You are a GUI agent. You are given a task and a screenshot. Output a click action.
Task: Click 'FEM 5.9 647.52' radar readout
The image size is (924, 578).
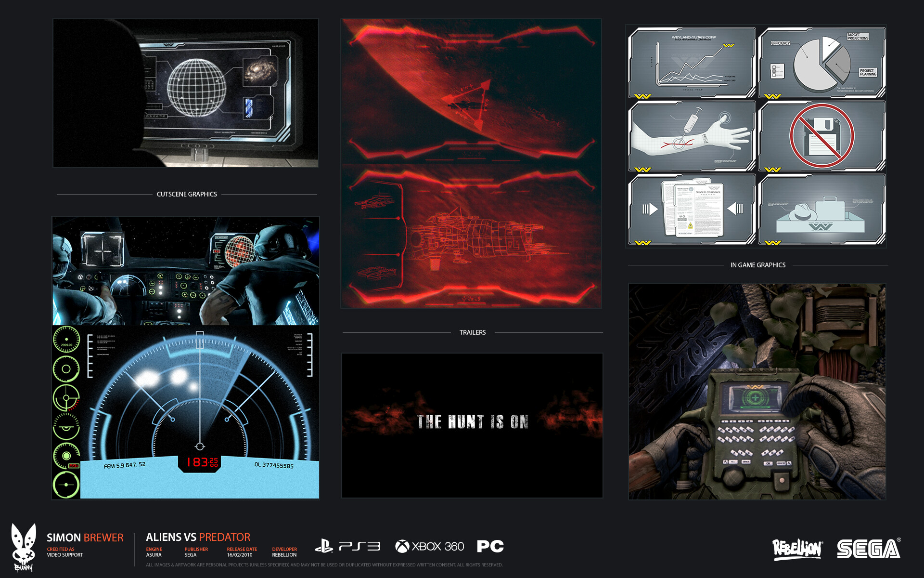(x=125, y=465)
